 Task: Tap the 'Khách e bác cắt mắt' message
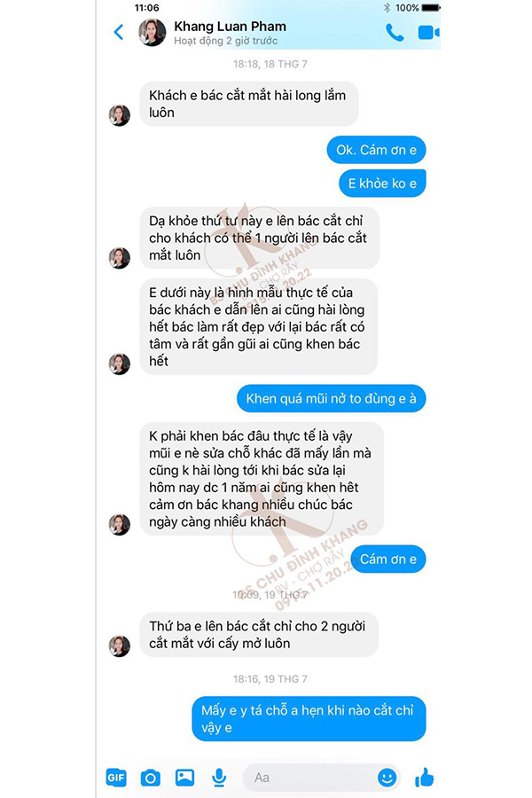(x=249, y=104)
